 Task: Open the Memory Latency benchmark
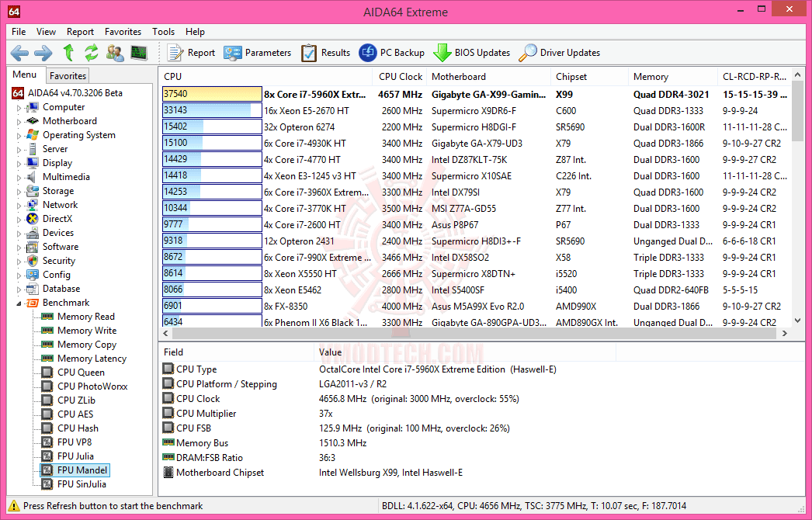click(92, 359)
